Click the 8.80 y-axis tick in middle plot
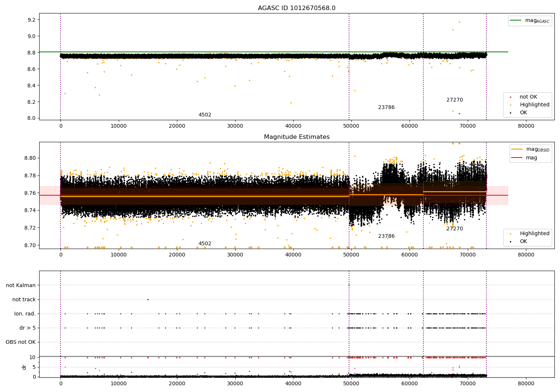Image resolution: width=560 pixels, height=392 pixels. point(29,158)
